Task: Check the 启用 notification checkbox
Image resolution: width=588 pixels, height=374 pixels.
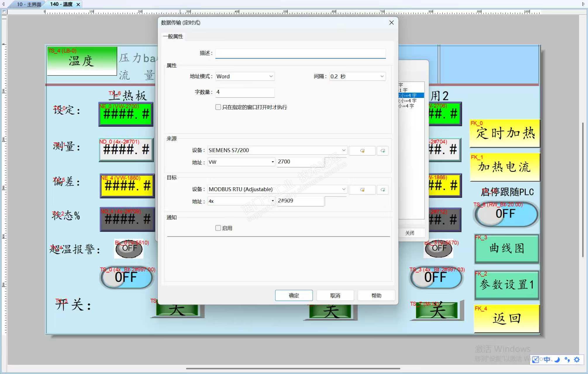Action: coord(218,228)
